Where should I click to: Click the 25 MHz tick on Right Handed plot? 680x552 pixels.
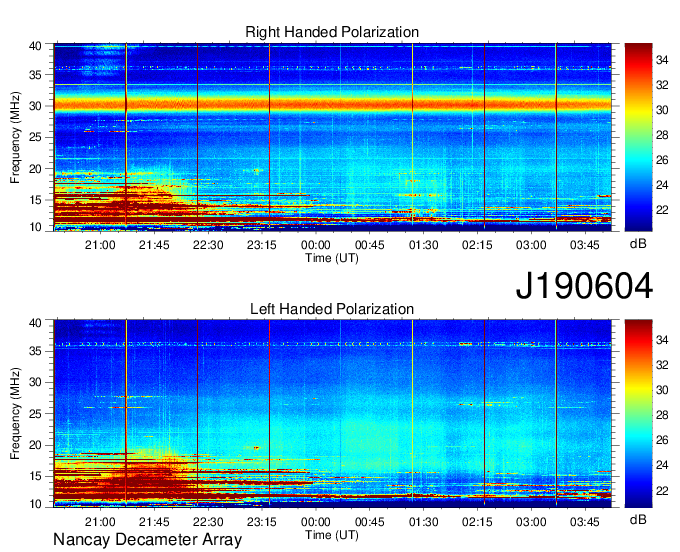point(35,137)
